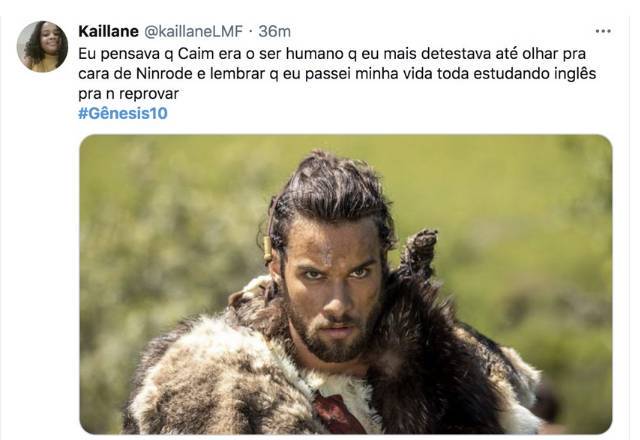
Task: Click Kaillane's round profile avatar
Action: 42,47
